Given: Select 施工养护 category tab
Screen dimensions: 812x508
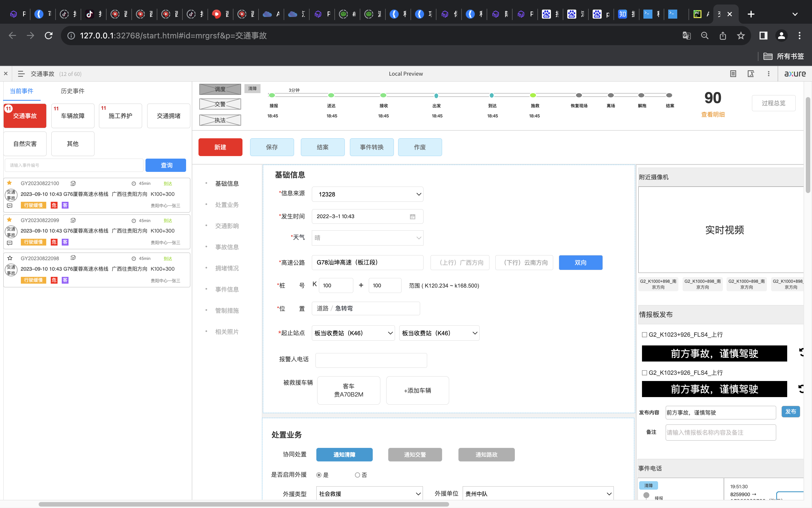Looking at the screenshot, I should [120, 116].
